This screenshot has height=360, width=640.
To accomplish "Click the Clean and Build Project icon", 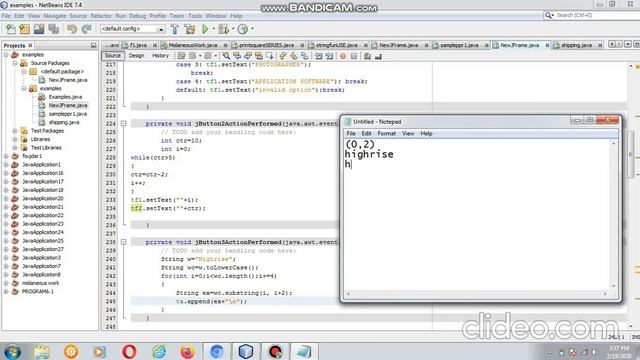I will click(190, 29).
